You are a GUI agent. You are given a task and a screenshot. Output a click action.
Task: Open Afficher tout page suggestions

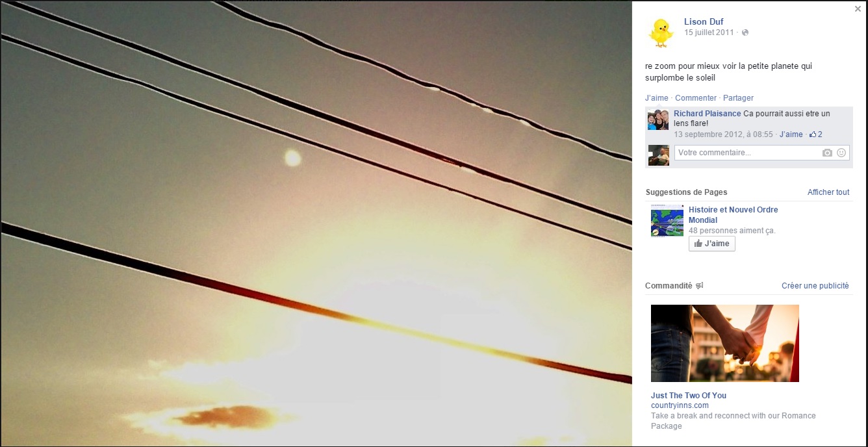click(828, 192)
